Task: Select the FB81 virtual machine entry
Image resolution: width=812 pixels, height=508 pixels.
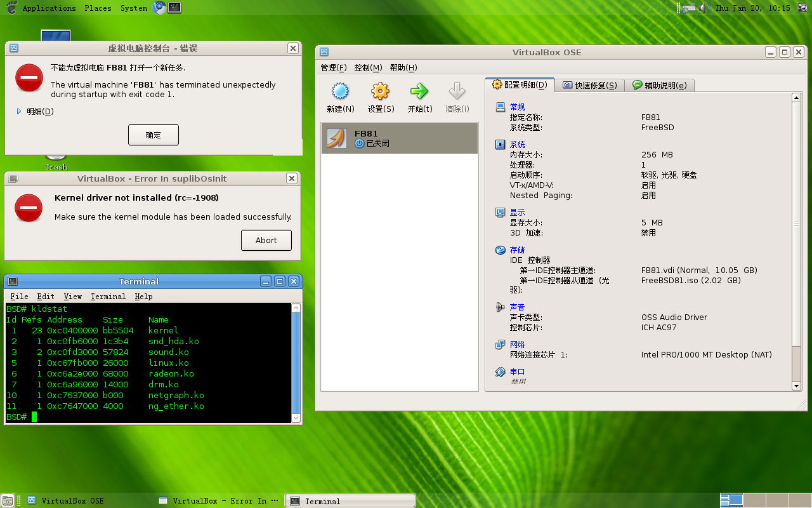Action: point(400,138)
